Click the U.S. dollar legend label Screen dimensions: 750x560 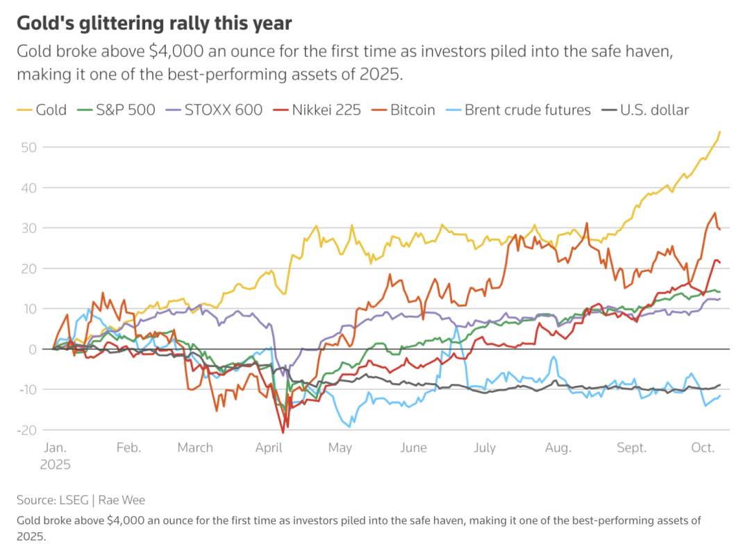[x=655, y=110]
